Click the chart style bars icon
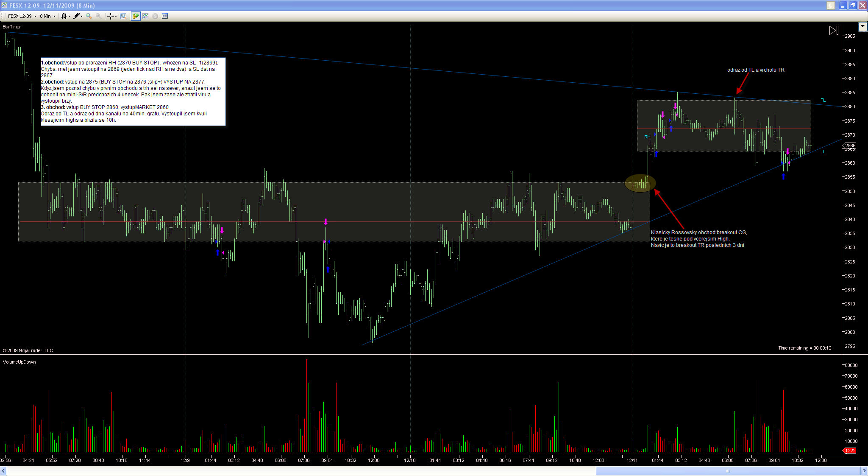 point(64,16)
